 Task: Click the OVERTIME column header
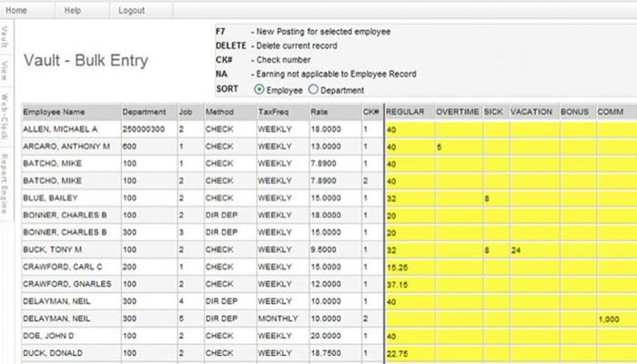[458, 112]
